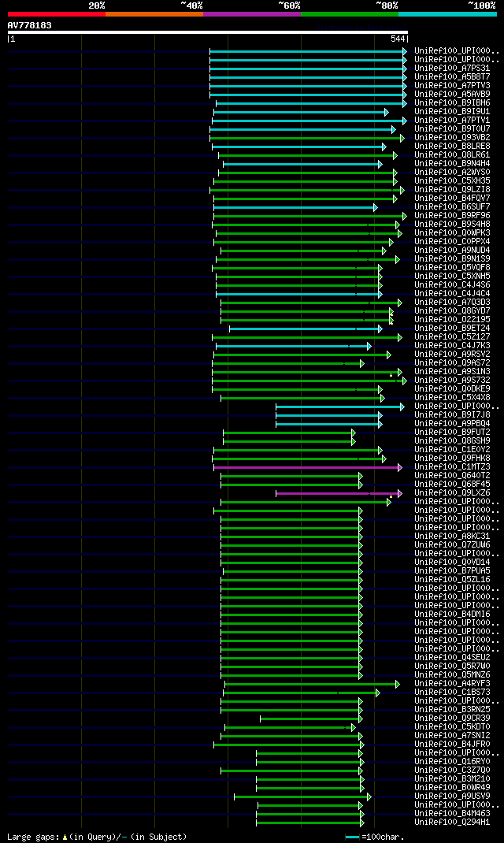Select the UniRef100_B8LRE8 label

click(x=452, y=147)
